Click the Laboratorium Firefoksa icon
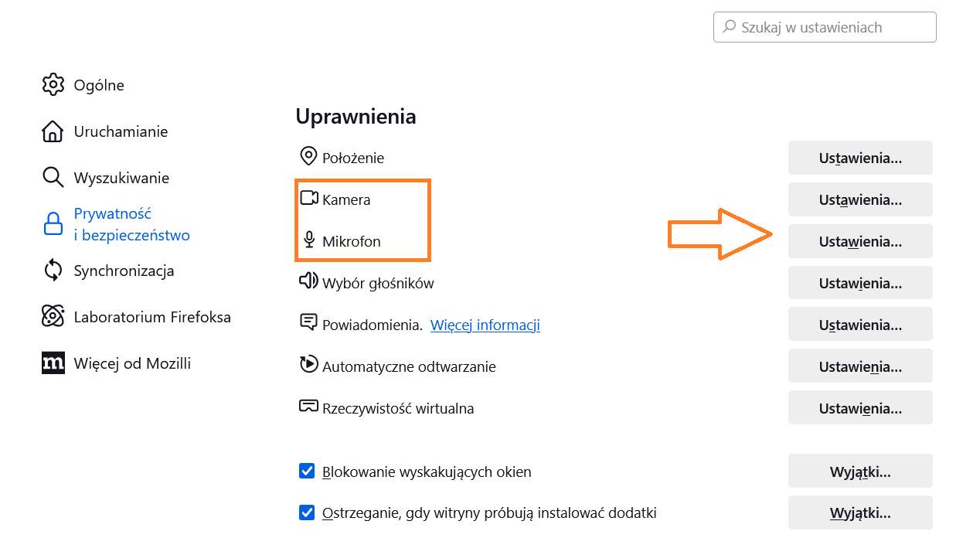 [x=53, y=316]
